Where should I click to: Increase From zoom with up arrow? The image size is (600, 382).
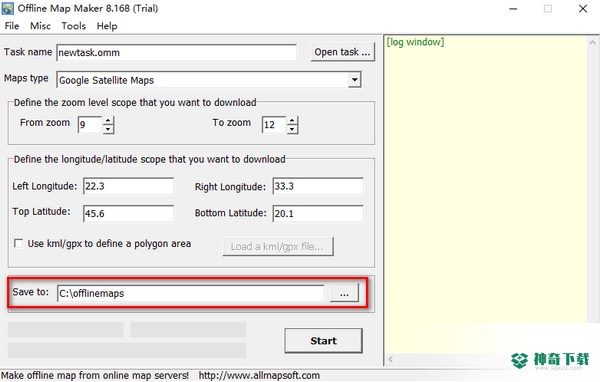[108, 121]
